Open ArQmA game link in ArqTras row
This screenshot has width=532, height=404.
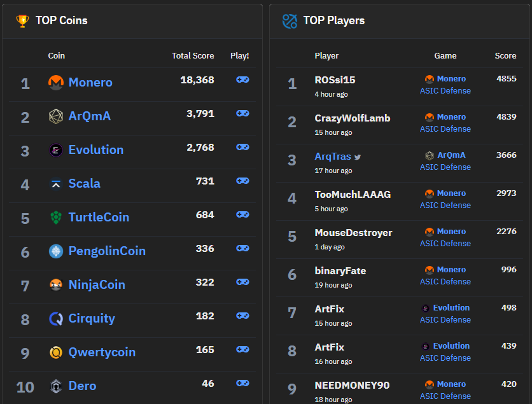tap(451, 155)
